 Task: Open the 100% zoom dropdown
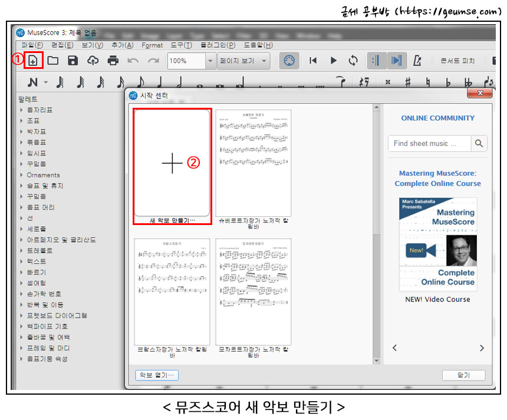tap(210, 61)
